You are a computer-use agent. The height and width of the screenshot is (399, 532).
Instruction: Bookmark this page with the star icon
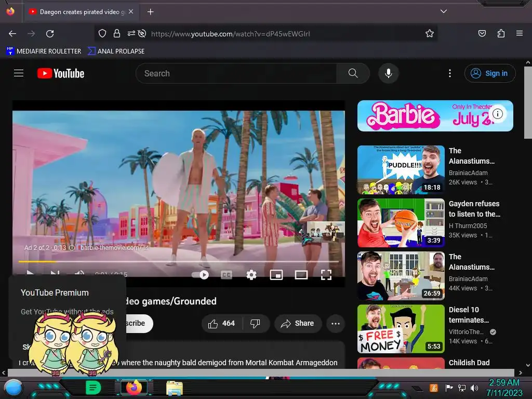(x=430, y=33)
